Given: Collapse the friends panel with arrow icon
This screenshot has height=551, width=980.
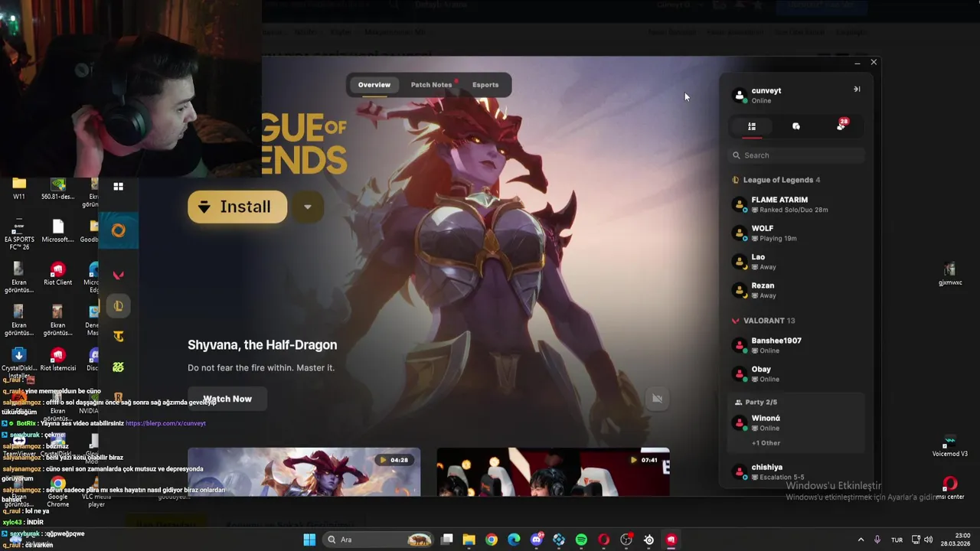Looking at the screenshot, I should (x=857, y=90).
